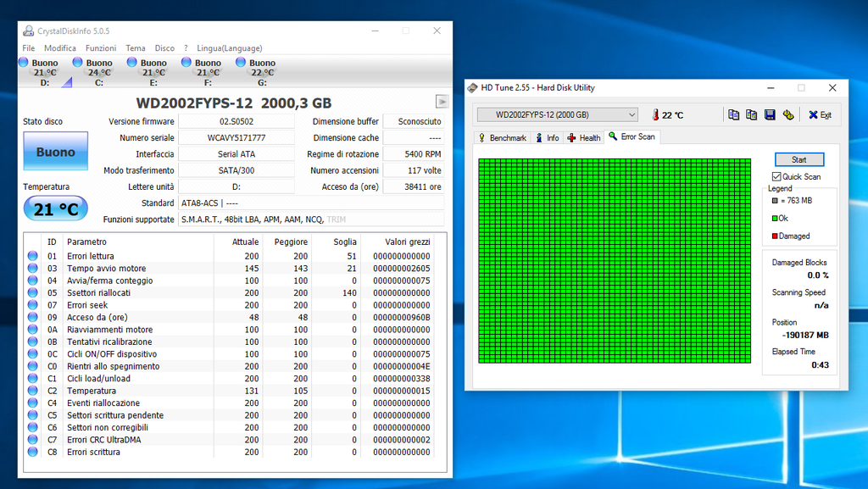The width and height of the screenshot is (868, 489).
Task: Click the Exit button in HD Tune
Action: [x=820, y=114]
